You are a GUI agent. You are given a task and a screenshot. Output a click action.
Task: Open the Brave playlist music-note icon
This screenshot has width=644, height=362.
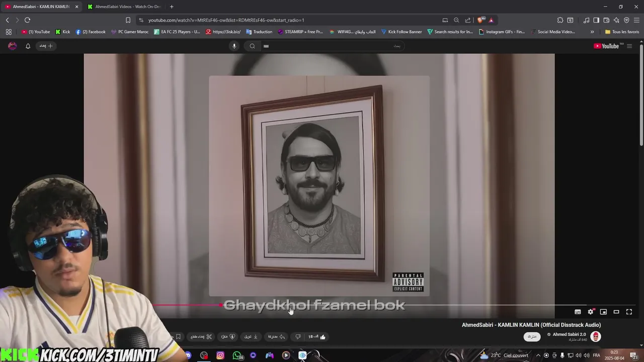pyautogui.click(x=586, y=20)
